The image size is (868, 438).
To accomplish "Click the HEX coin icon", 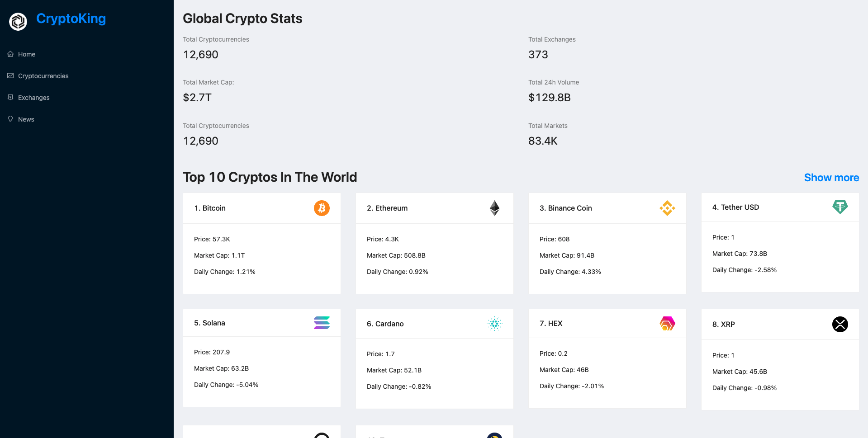I will [667, 323].
